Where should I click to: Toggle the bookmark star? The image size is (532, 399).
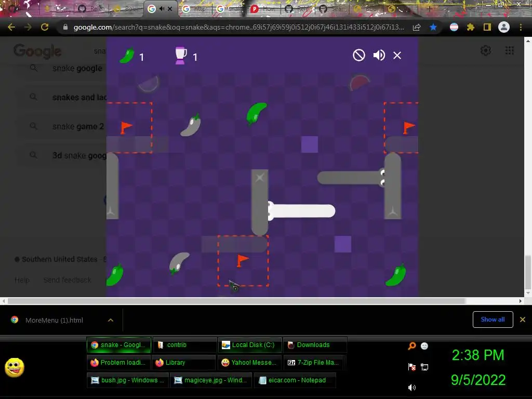point(433,27)
